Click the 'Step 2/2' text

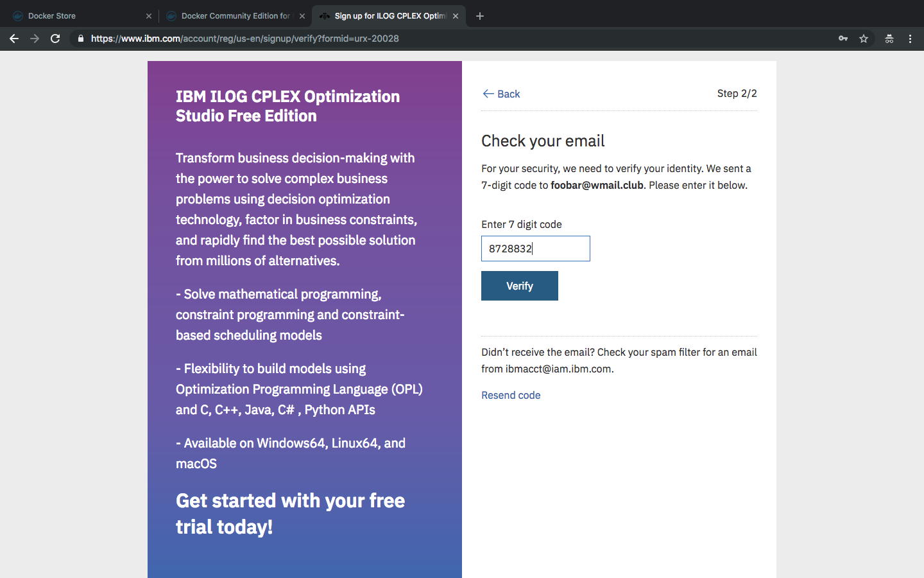click(x=737, y=93)
